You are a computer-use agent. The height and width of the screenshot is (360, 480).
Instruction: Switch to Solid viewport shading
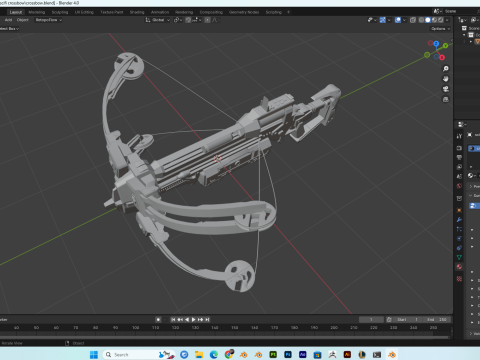(x=428, y=20)
